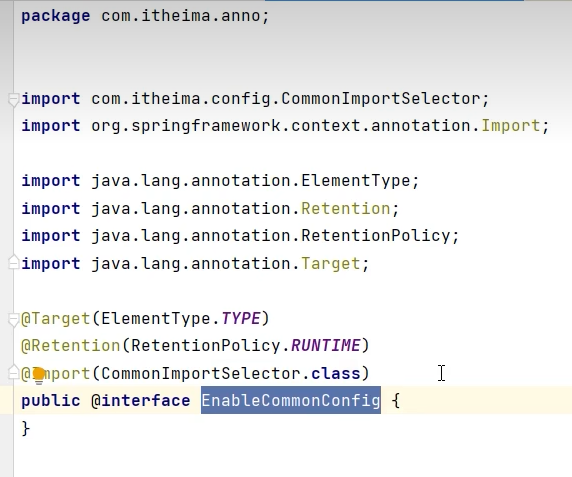
Task: Click ElementType inside the @Target parentheses
Action: [x=156, y=319]
